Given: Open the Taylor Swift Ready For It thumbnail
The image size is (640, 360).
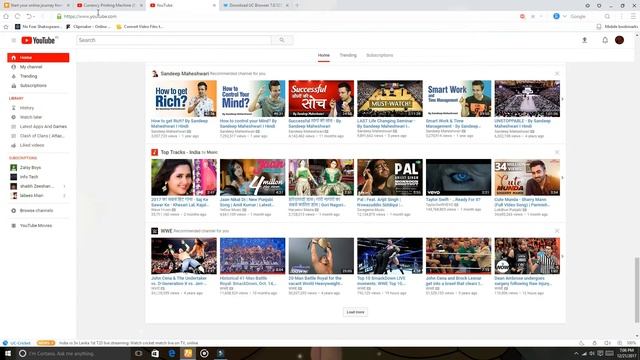Looking at the screenshot, I should tap(458, 177).
